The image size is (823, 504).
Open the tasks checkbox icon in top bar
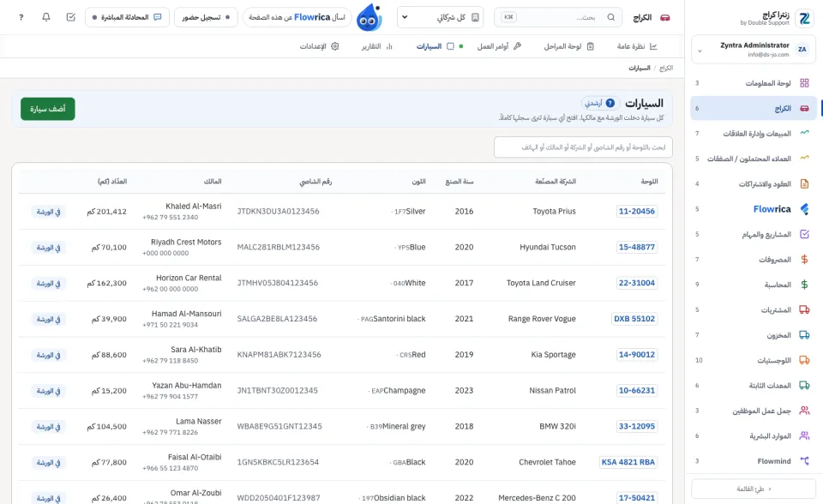(x=71, y=17)
